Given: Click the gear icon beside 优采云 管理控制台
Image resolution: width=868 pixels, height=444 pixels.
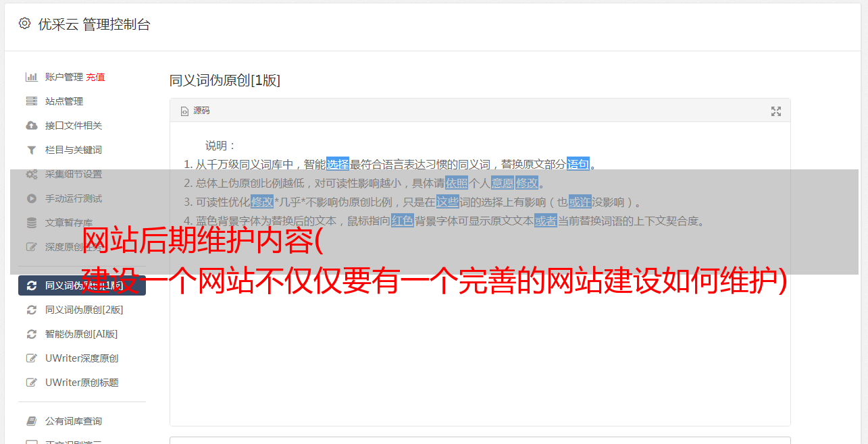Looking at the screenshot, I should [x=25, y=24].
